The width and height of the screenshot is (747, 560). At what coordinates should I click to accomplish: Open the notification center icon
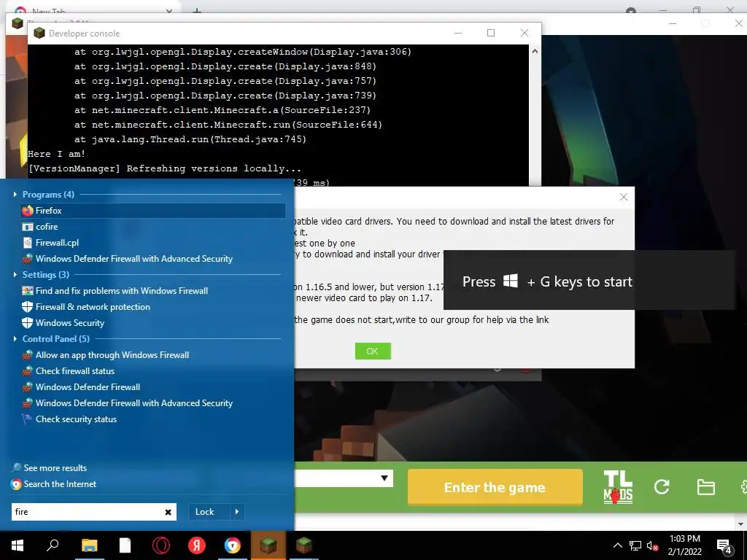pyautogui.click(x=724, y=545)
